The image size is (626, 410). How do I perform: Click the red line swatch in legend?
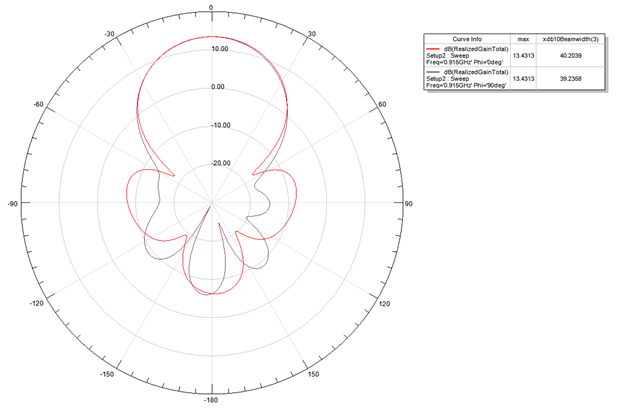pyautogui.click(x=433, y=49)
